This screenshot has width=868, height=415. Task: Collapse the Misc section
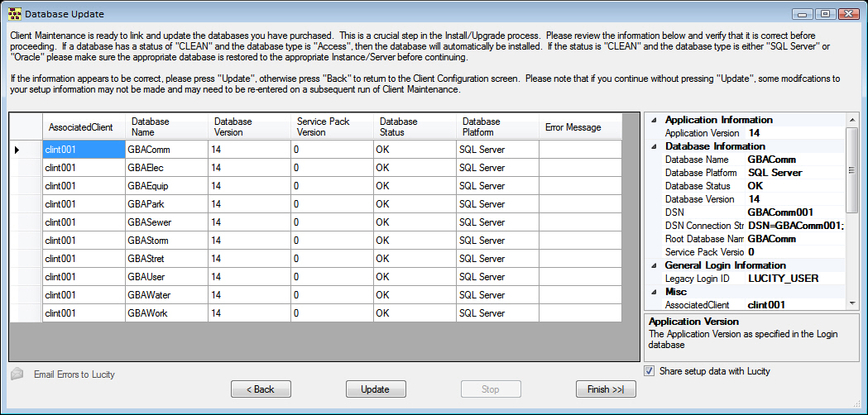click(655, 292)
